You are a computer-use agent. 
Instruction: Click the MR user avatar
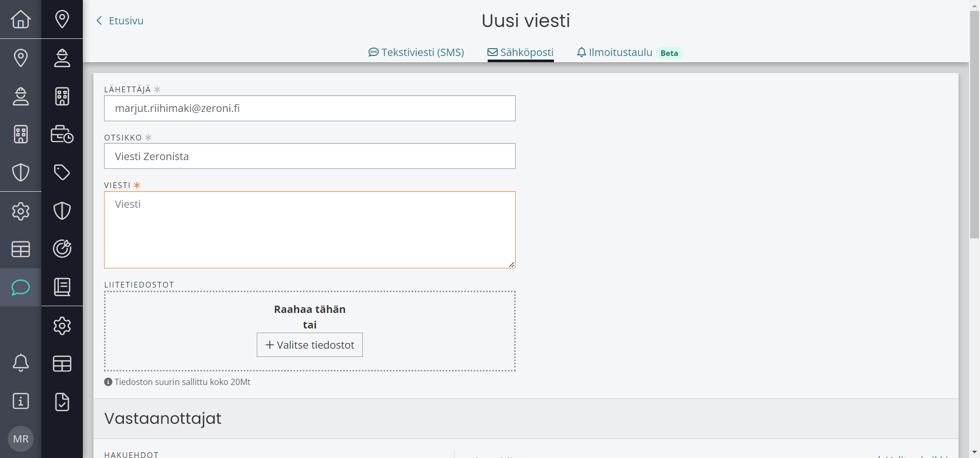pyautogui.click(x=21, y=439)
